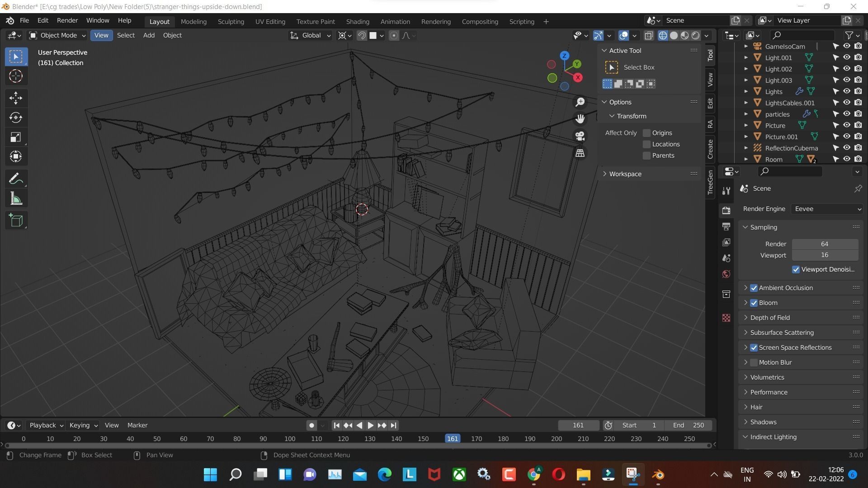Image resolution: width=868 pixels, height=488 pixels.
Task: Open the Render properties tab icon
Action: point(726,211)
